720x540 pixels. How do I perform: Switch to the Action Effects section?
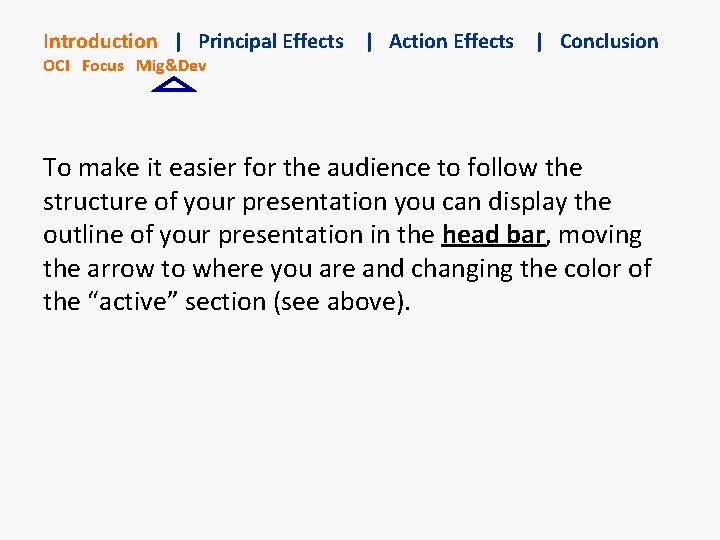(x=451, y=41)
